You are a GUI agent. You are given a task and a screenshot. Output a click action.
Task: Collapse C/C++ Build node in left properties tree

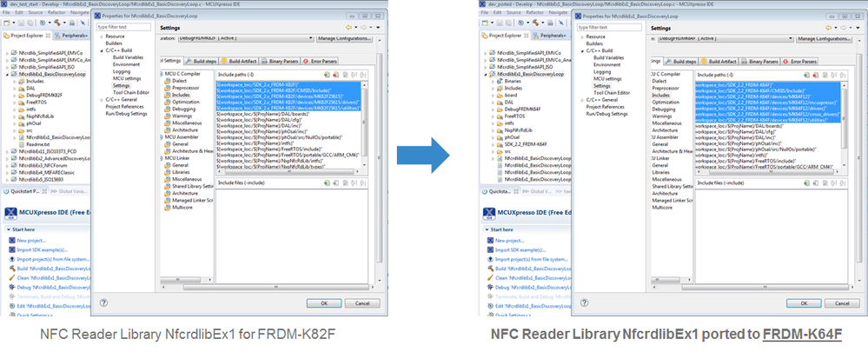[x=102, y=50]
